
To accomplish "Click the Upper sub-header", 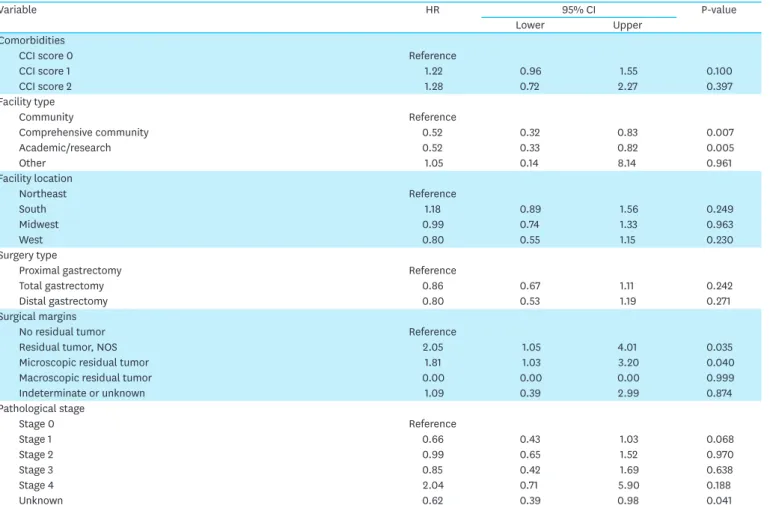I will coord(627,25).
